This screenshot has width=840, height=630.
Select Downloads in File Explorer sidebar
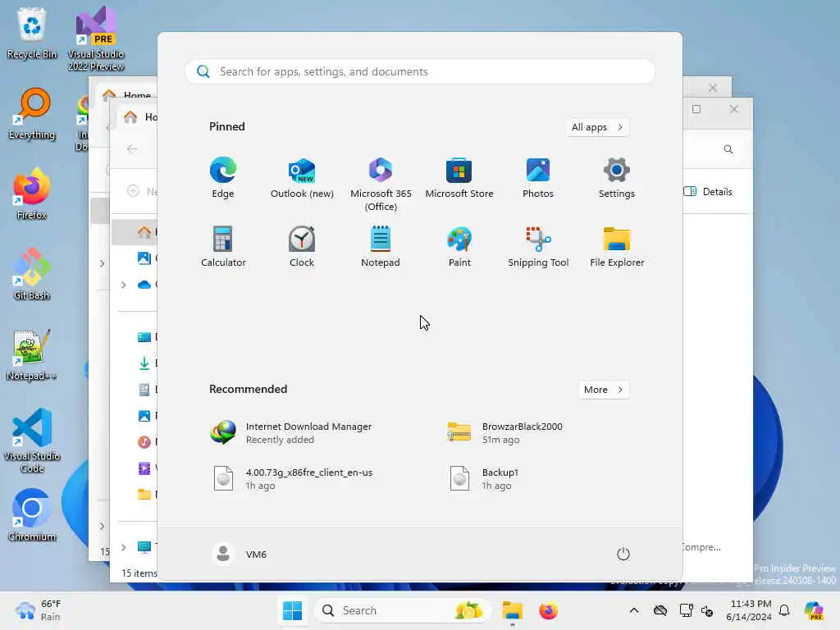click(x=146, y=363)
